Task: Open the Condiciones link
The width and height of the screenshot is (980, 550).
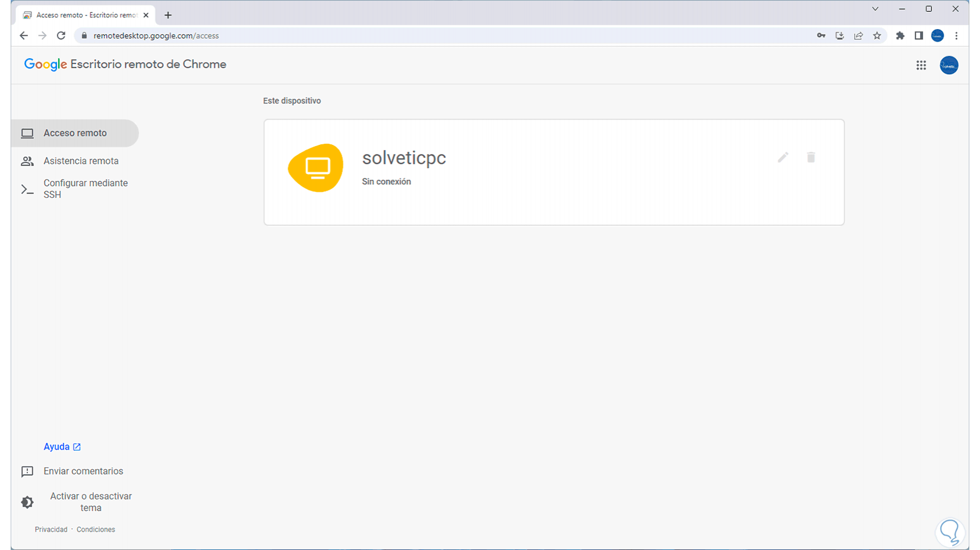Action: pyautogui.click(x=96, y=529)
